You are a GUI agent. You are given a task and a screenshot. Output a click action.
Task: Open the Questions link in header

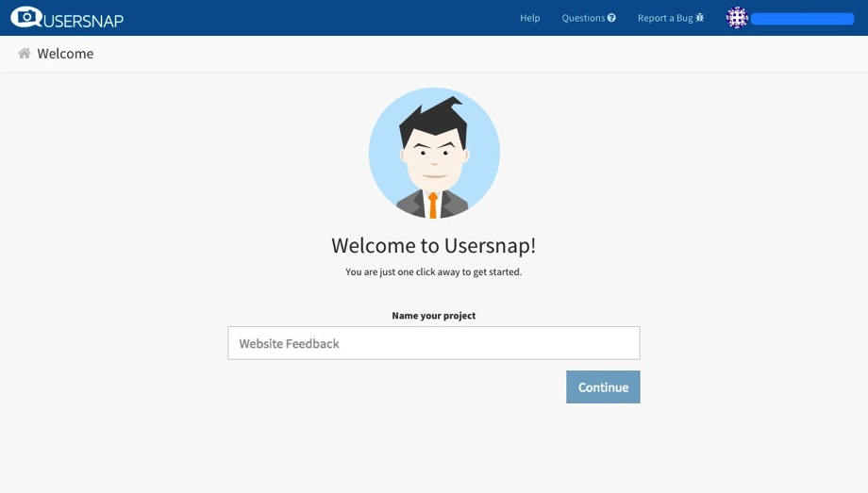click(583, 18)
